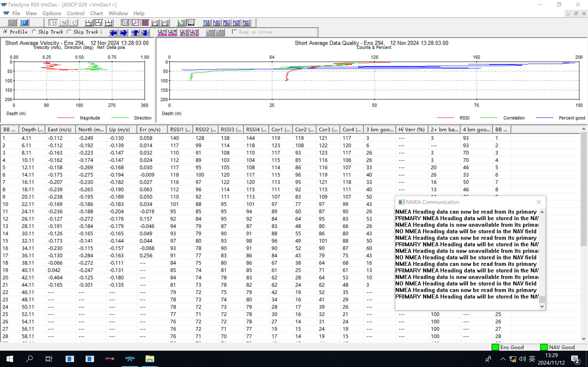This screenshot has width=588, height=367.
Task: Click the stop data collection button
Action: tap(24, 23)
